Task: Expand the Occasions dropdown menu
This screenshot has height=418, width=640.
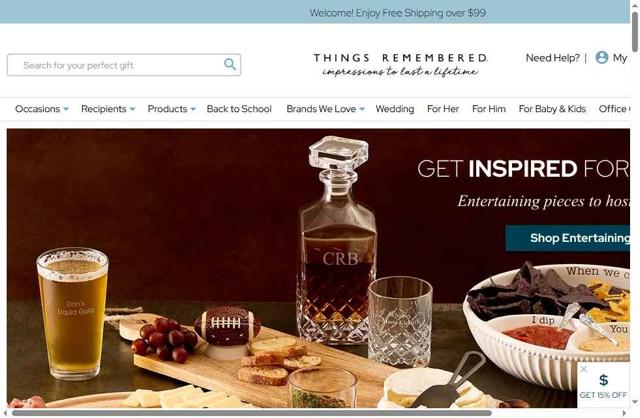Action: pyautogui.click(x=42, y=109)
